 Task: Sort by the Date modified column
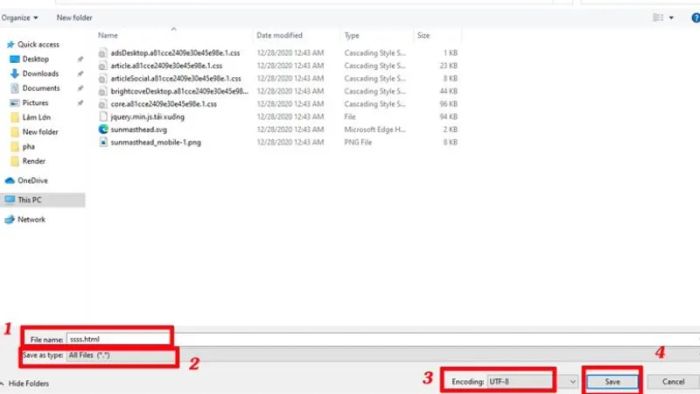click(x=279, y=35)
